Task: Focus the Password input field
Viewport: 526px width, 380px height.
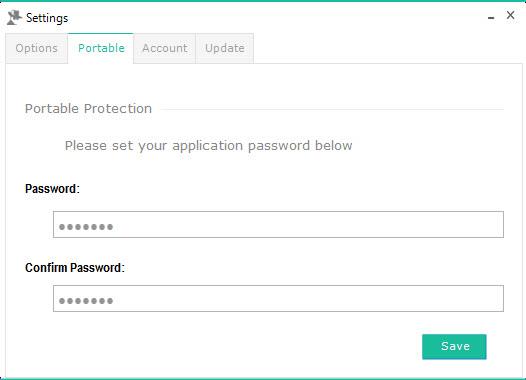Action: pos(278,224)
